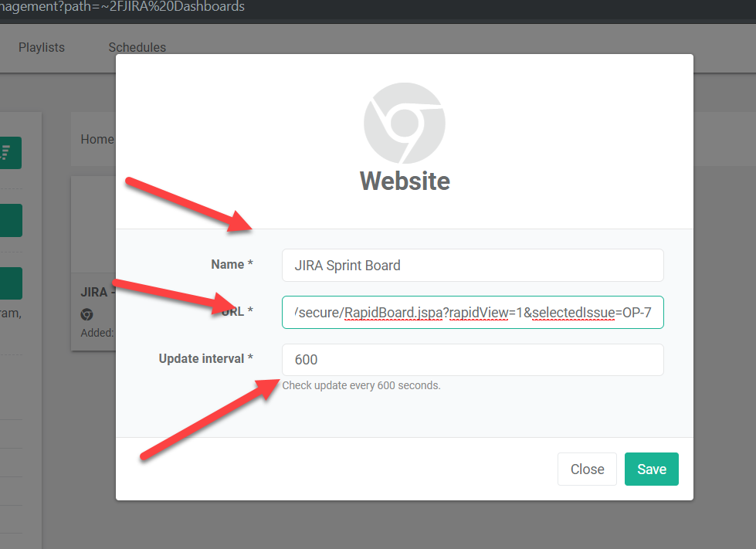
Task: Click the Website dialog heading
Action: pos(405,181)
